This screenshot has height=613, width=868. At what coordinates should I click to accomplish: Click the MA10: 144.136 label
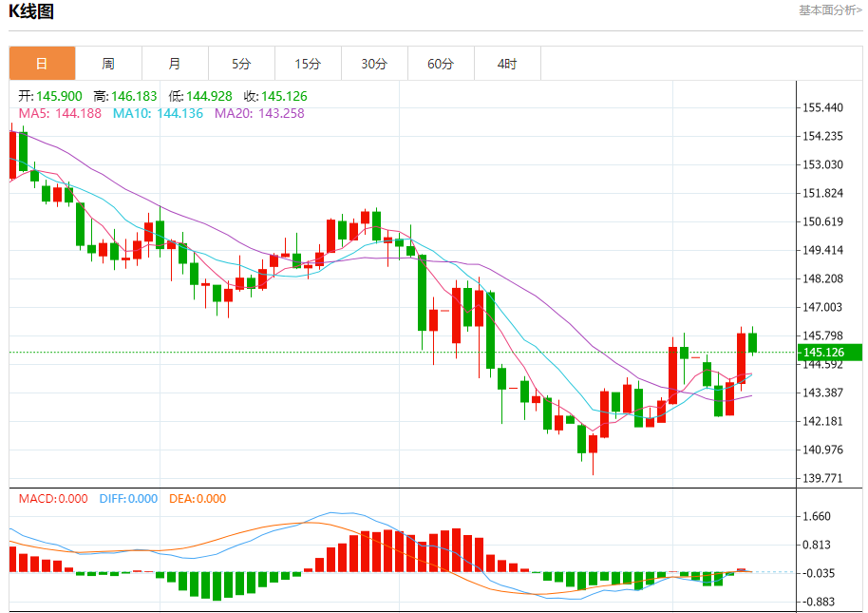tap(158, 113)
